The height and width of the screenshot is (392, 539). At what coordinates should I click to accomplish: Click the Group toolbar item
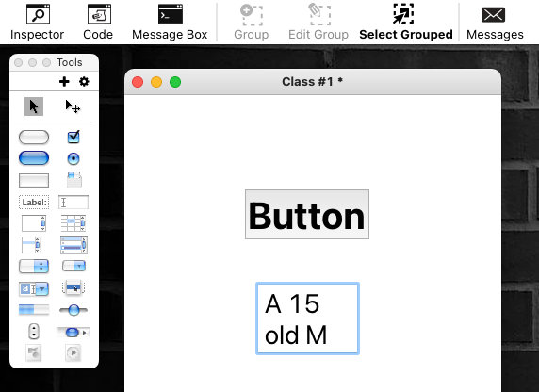click(x=252, y=22)
